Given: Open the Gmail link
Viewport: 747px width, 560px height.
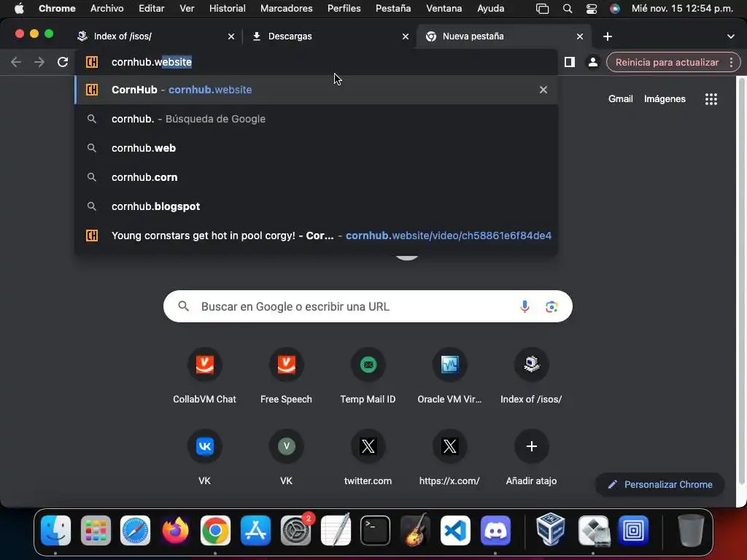Looking at the screenshot, I should coord(620,99).
